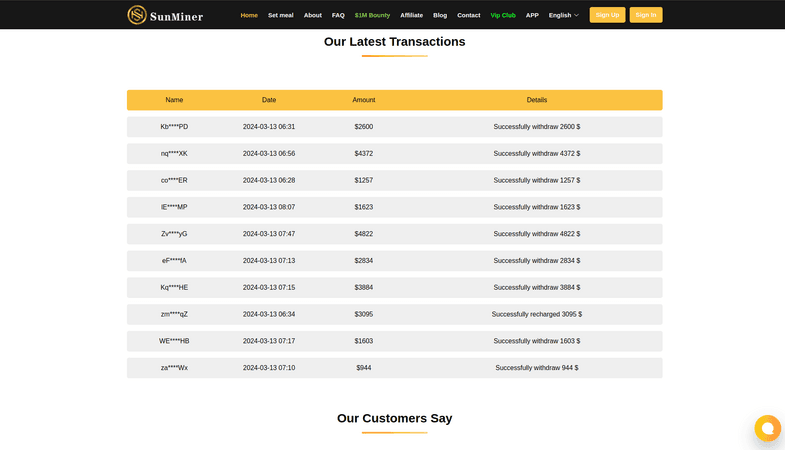This screenshot has width=785, height=450.
Task: Select the Kb****PD transaction row
Action: [x=394, y=127]
